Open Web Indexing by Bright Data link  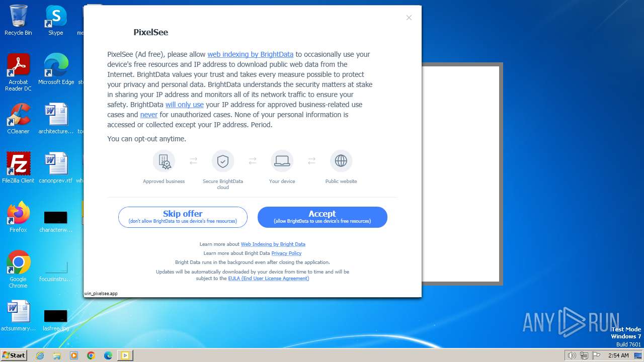click(273, 244)
